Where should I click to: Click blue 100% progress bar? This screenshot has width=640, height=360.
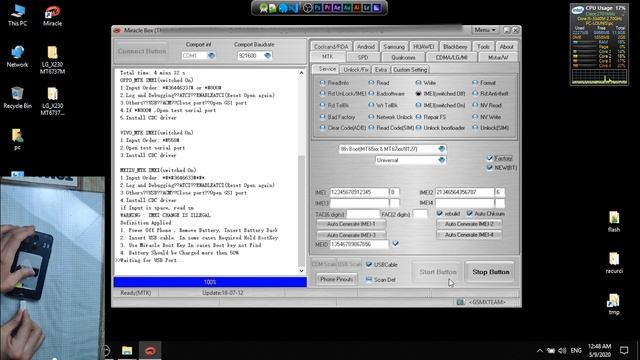click(x=210, y=282)
